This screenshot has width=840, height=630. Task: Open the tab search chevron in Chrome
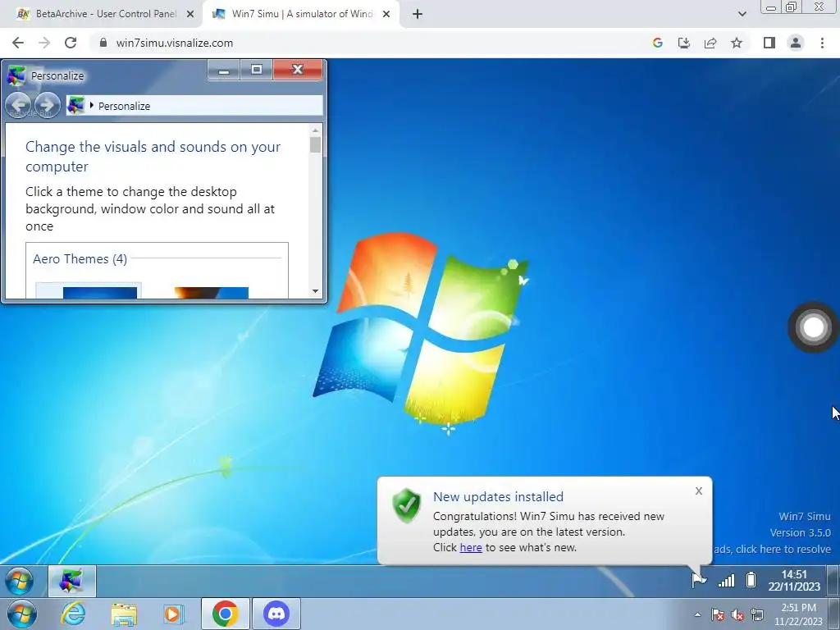[742, 14]
